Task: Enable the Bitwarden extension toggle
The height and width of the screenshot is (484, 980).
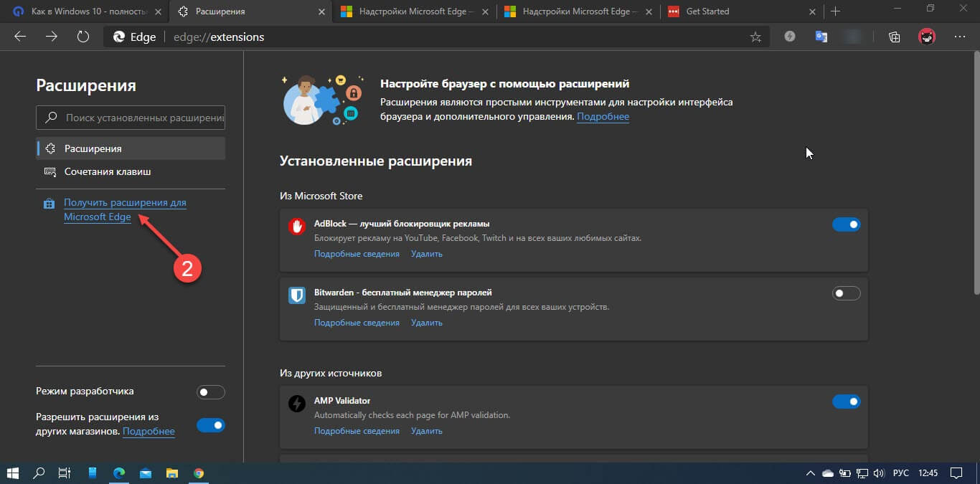Action: pyautogui.click(x=846, y=293)
